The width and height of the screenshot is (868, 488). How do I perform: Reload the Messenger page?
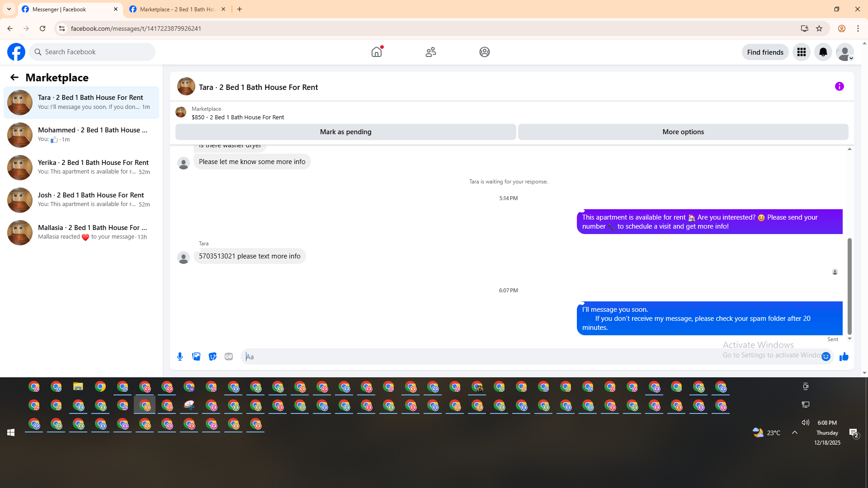[x=42, y=28]
